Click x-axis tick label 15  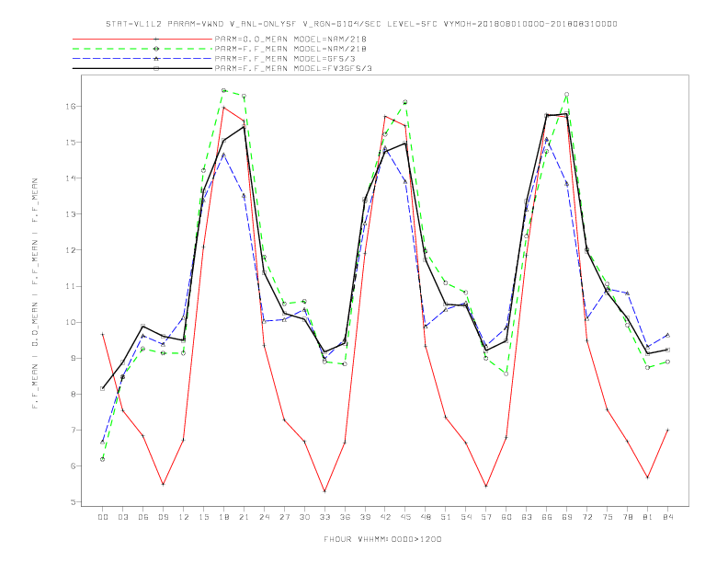pos(203,517)
